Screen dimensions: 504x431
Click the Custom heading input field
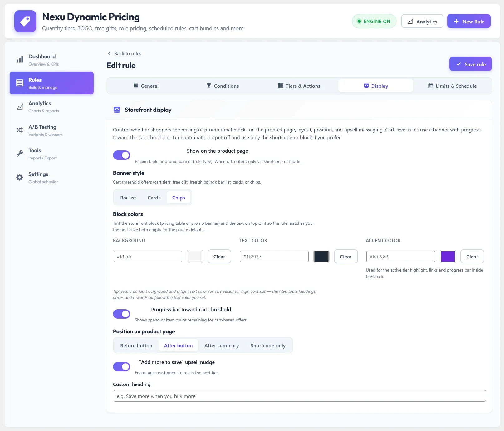[300, 396]
